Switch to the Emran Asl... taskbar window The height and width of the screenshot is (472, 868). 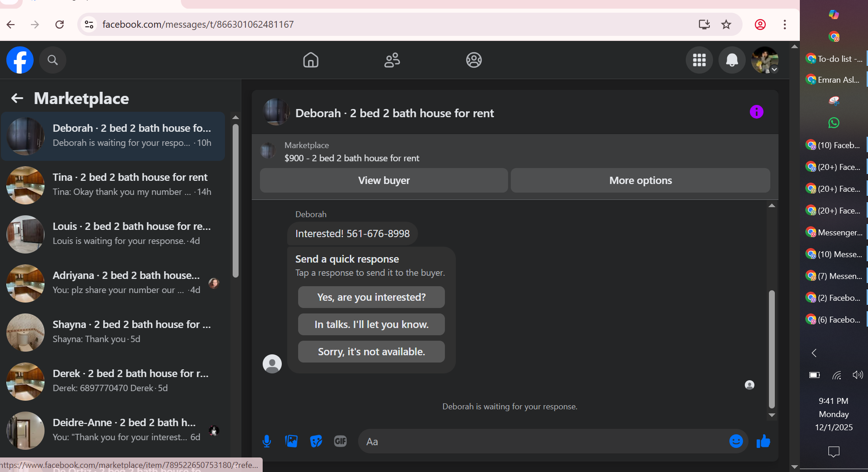point(835,79)
